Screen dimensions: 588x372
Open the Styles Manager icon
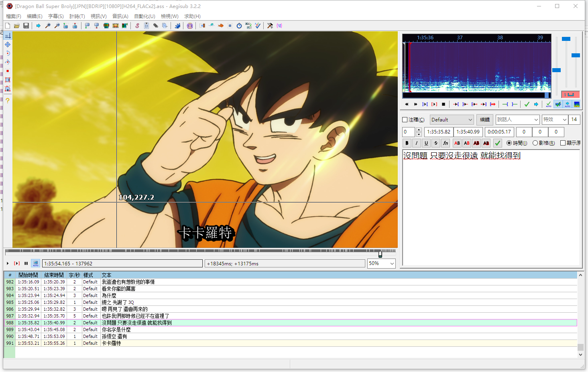(x=137, y=26)
